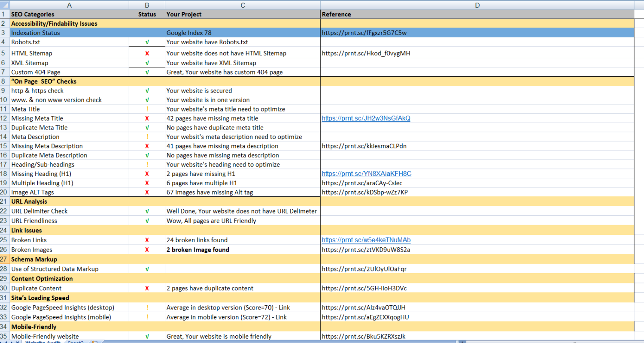
Task: Open the prnt.sc/JH2w3NsGfAkQ hyperlink
Action: tap(366, 118)
